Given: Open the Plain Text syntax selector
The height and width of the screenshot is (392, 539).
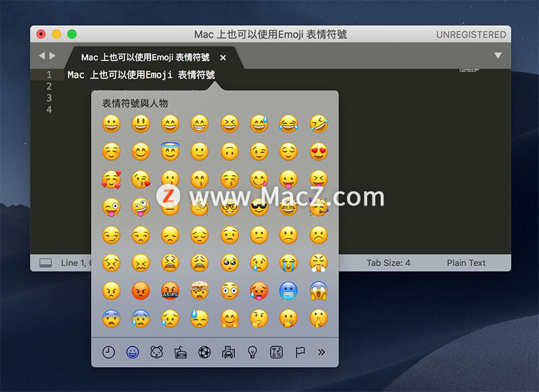Looking at the screenshot, I should (466, 263).
